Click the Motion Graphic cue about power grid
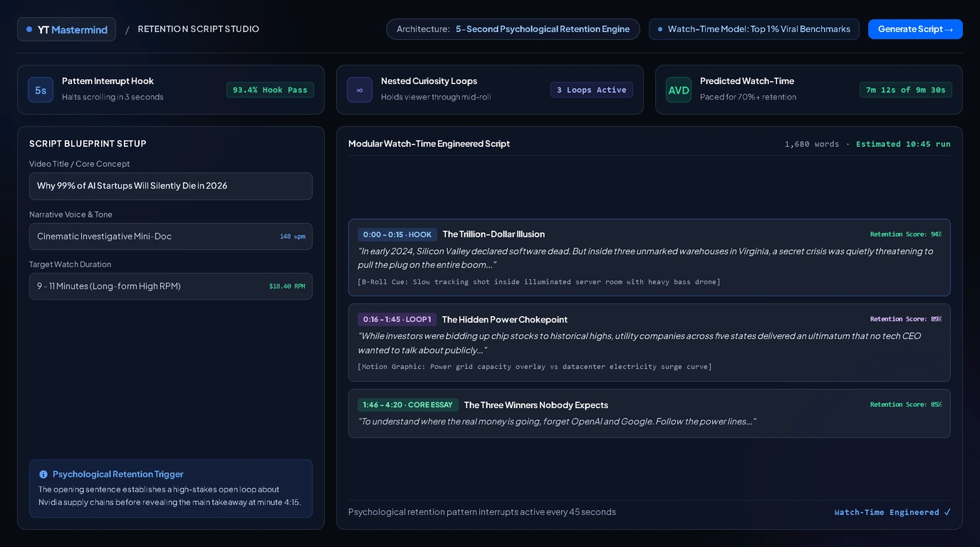 [535, 367]
